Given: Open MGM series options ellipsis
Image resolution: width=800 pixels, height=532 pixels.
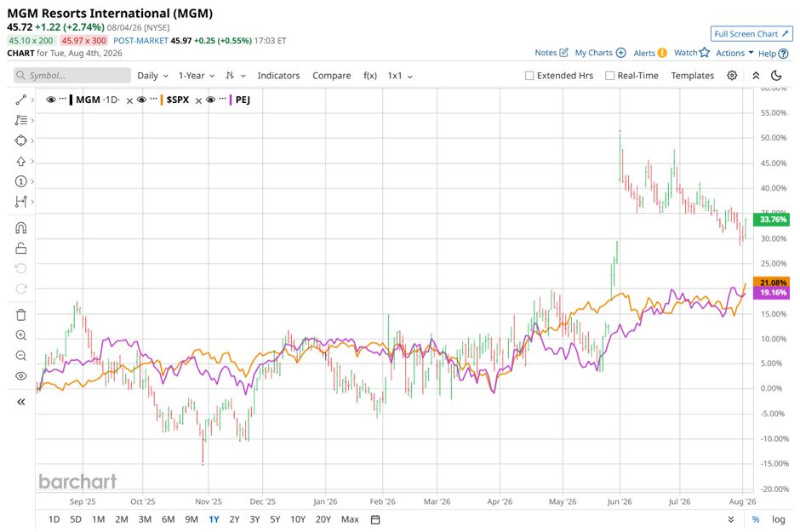Looking at the screenshot, I should point(63,99).
